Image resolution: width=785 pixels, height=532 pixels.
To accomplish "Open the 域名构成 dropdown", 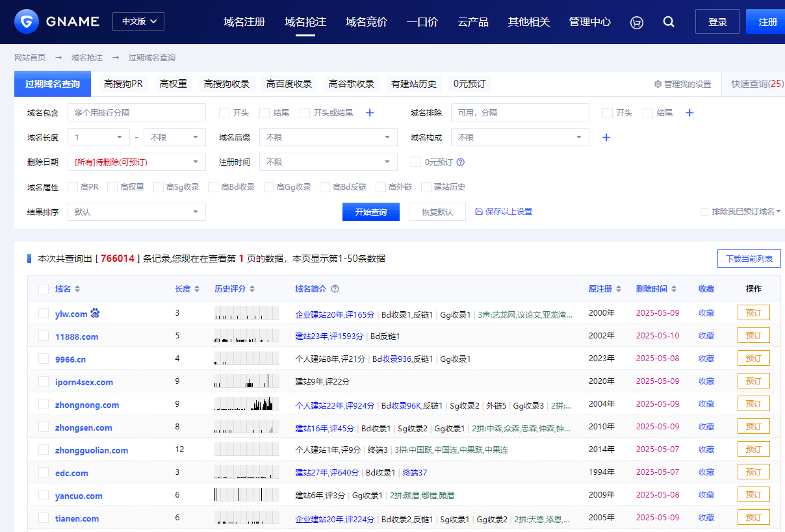I will [x=520, y=138].
